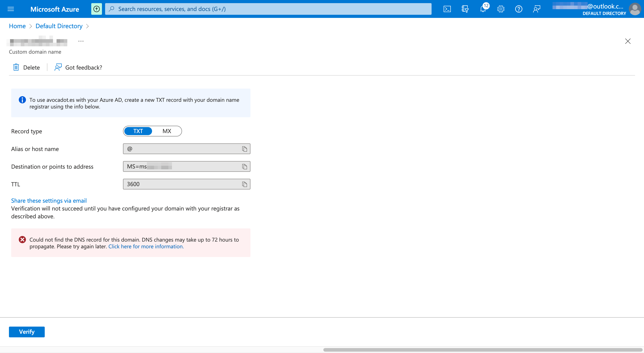Open the feedback icon in the top bar

536,9
